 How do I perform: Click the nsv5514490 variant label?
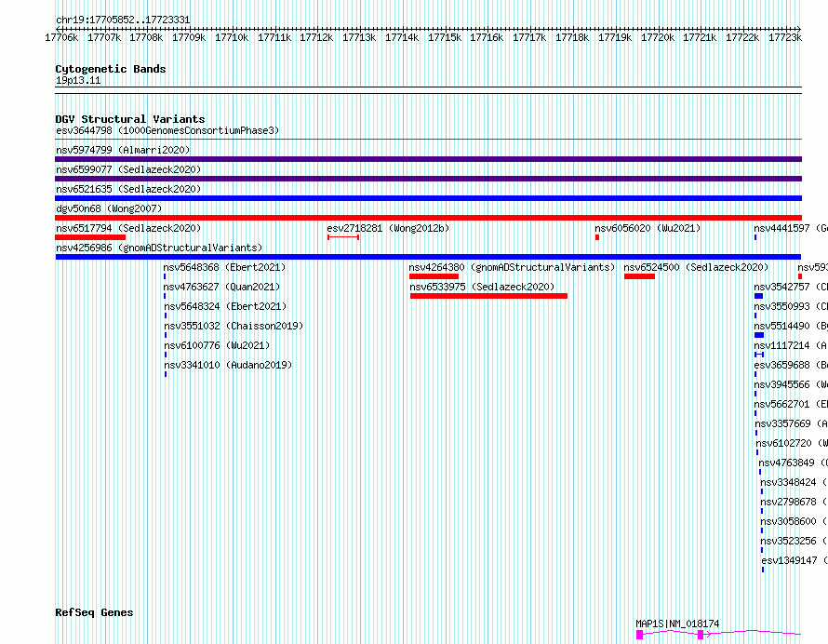coord(791,326)
